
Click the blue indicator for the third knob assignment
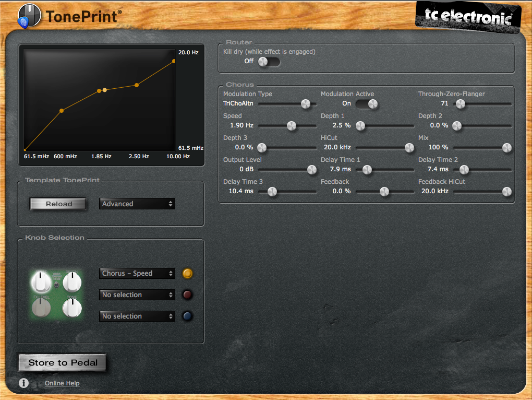(x=187, y=316)
